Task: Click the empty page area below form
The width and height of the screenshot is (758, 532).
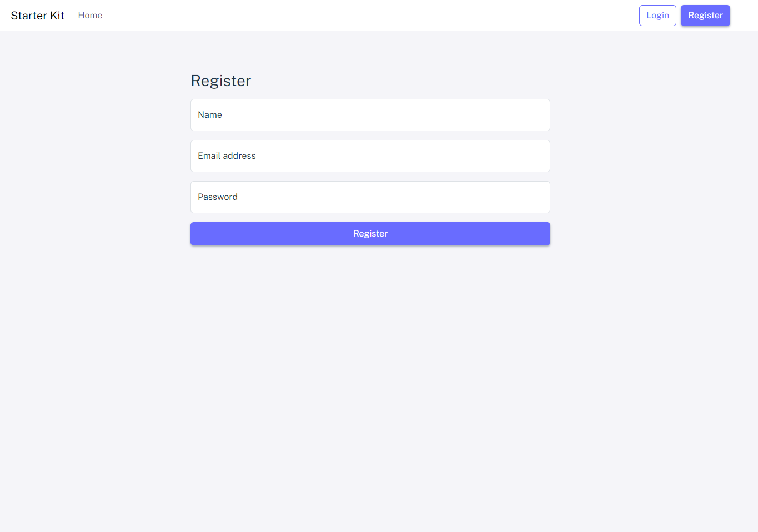Action: point(370,389)
